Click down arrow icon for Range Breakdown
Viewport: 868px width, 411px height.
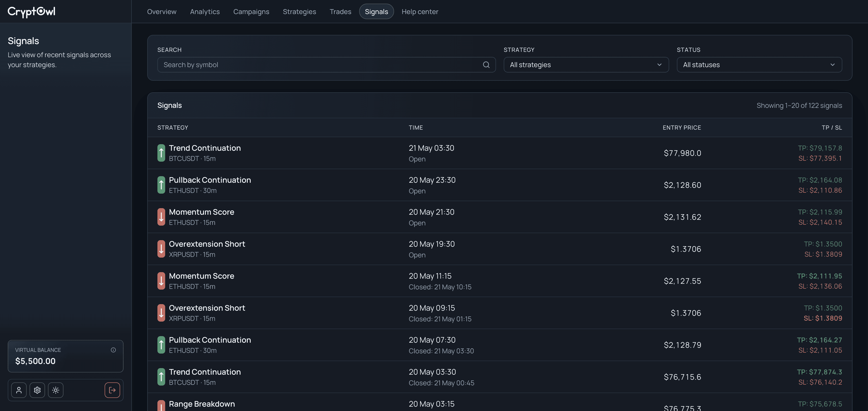161,406
